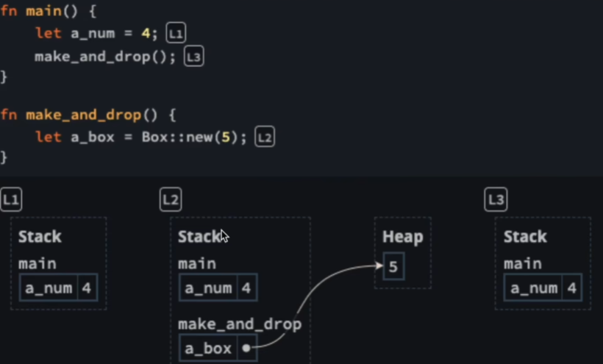603x364 pixels.
Task: Click the Heap heading in the L2 diagram
Action: click(x=402, y=237)
